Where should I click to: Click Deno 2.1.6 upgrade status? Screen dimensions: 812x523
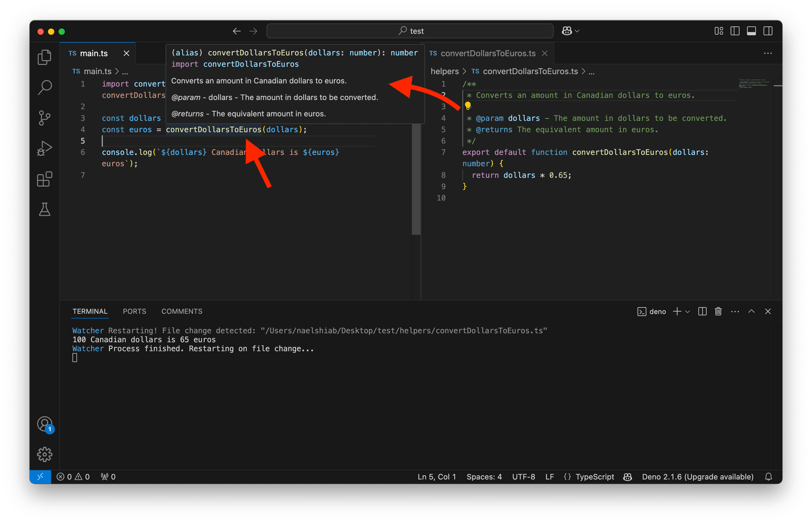pos(698,477)
